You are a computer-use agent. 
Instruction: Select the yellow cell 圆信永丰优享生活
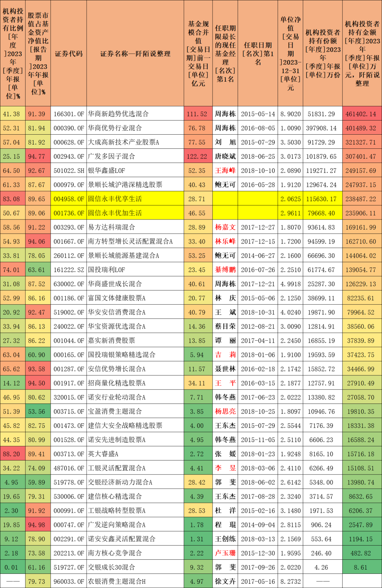point(135,199)
